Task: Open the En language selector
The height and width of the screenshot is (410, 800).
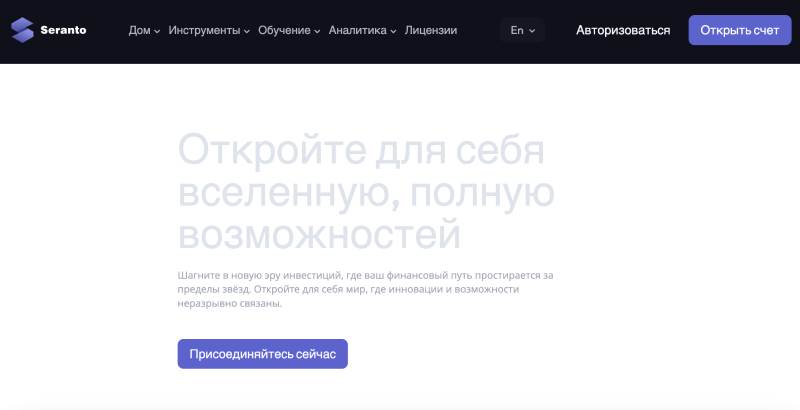Action: pyautogui.click(x=517, y=30)
